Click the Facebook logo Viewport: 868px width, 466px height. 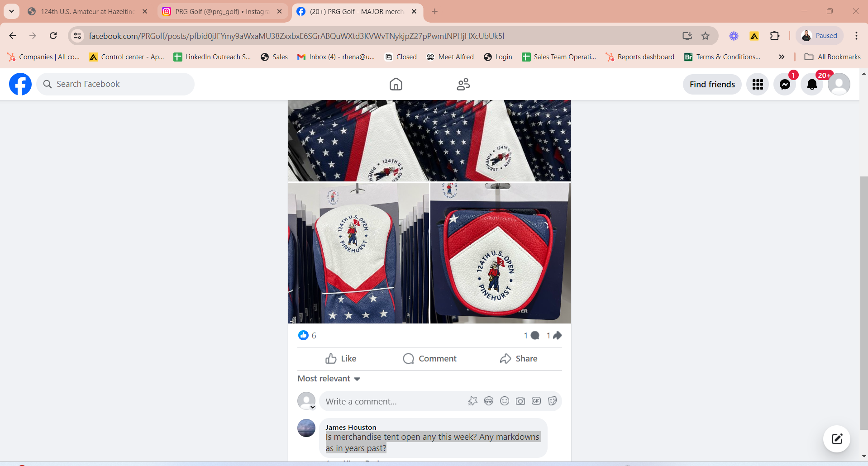pyautogui.click(x=20, y=84)
